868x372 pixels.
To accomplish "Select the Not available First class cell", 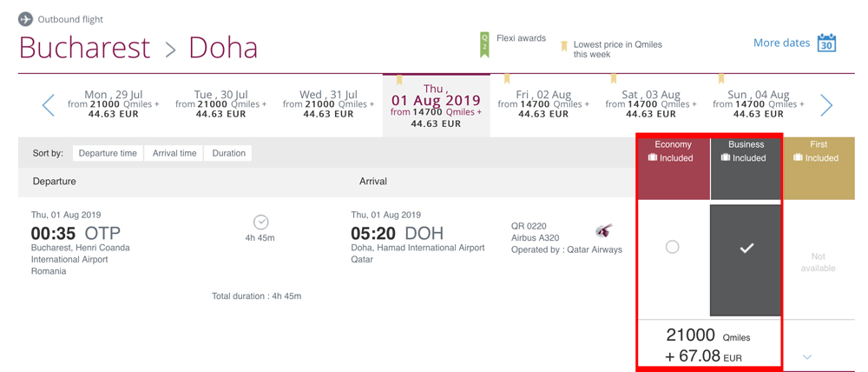I will (x=819, y=262).
